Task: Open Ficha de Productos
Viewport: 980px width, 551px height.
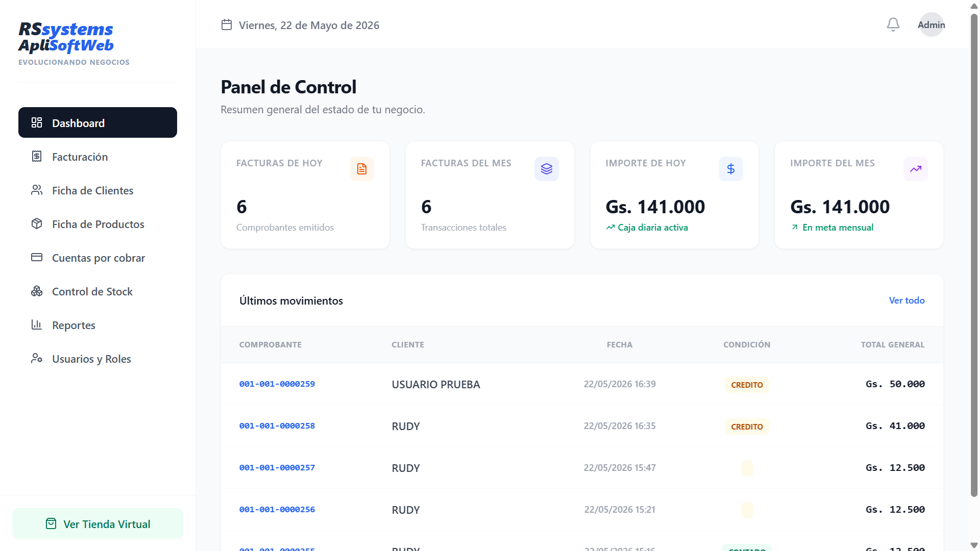Action: click(x=97, y=223)
